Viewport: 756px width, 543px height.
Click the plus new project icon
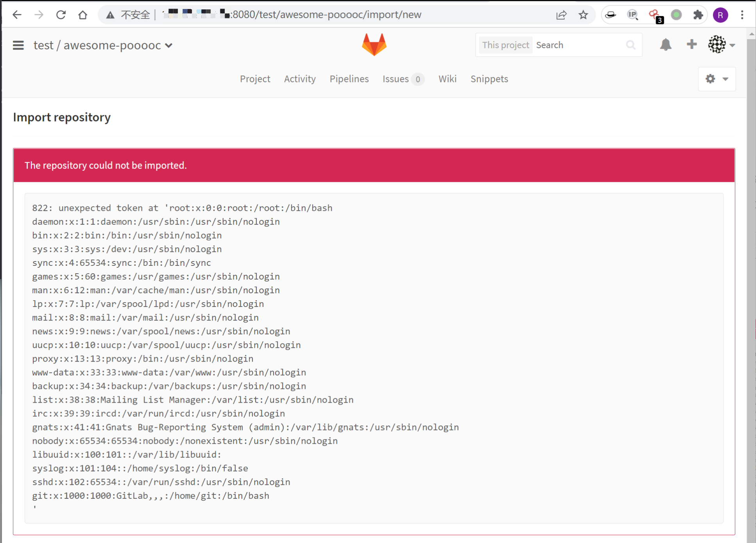pos(692,45)
